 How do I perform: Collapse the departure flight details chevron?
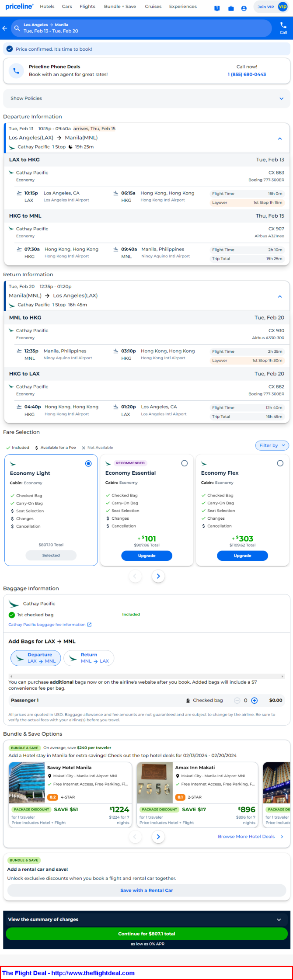tap(280, 139)
